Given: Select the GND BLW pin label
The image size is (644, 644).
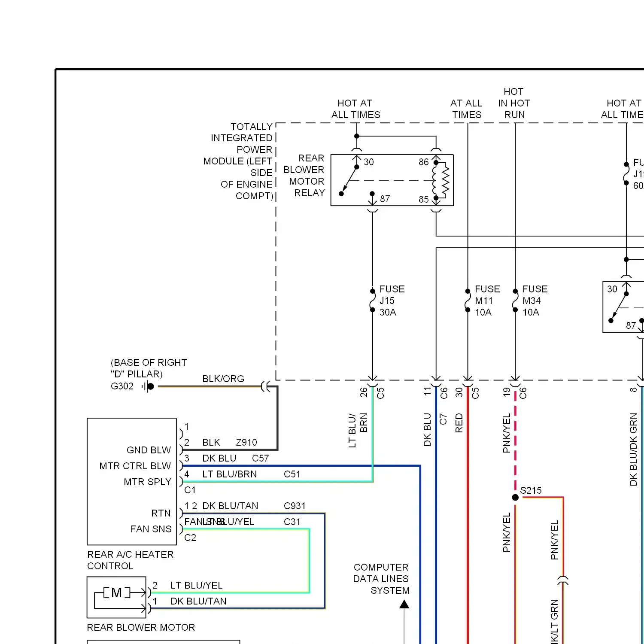Looking at the screenshot, I should pos(149,450).
